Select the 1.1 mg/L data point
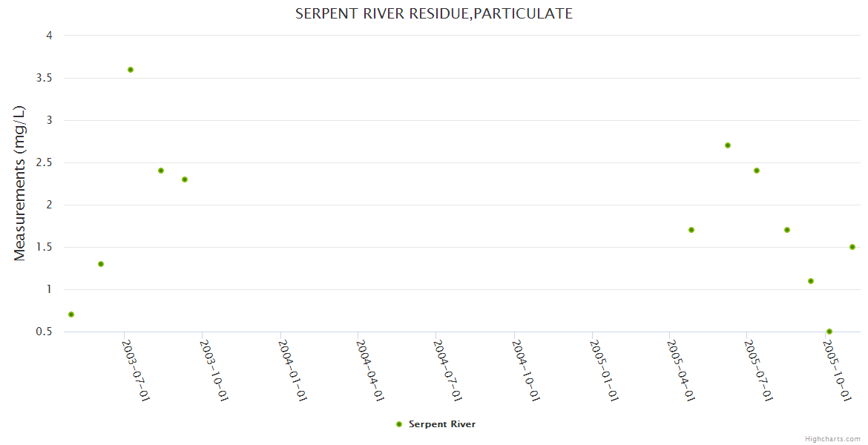 (x=811, y=281)
